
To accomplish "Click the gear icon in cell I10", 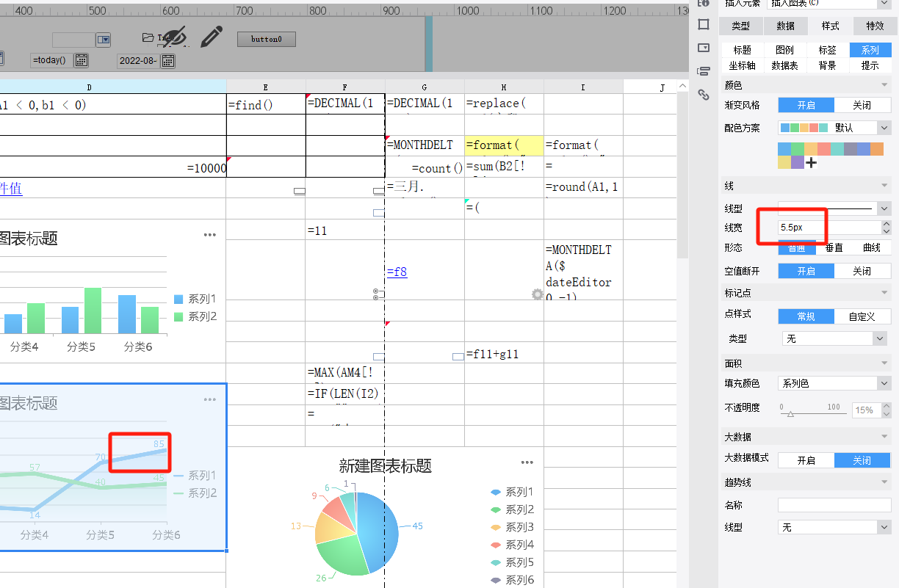I will (538, 294).
